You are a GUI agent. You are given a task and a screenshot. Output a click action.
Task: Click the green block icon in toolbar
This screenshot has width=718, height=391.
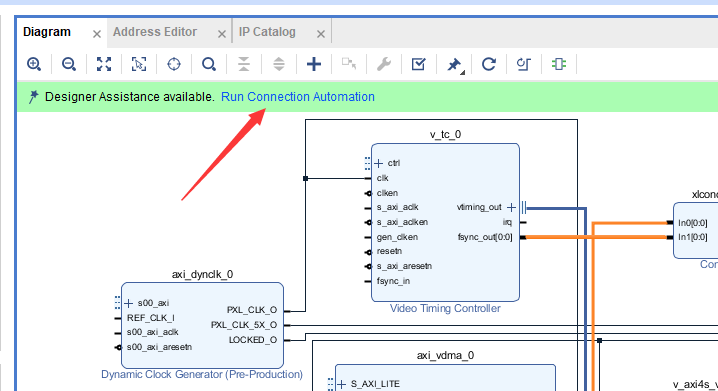559,64
